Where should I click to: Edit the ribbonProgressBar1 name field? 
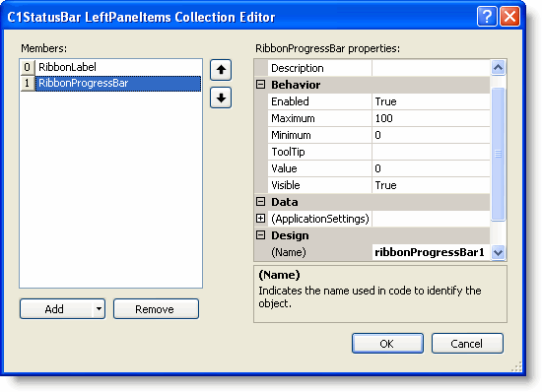coord(431,252)
